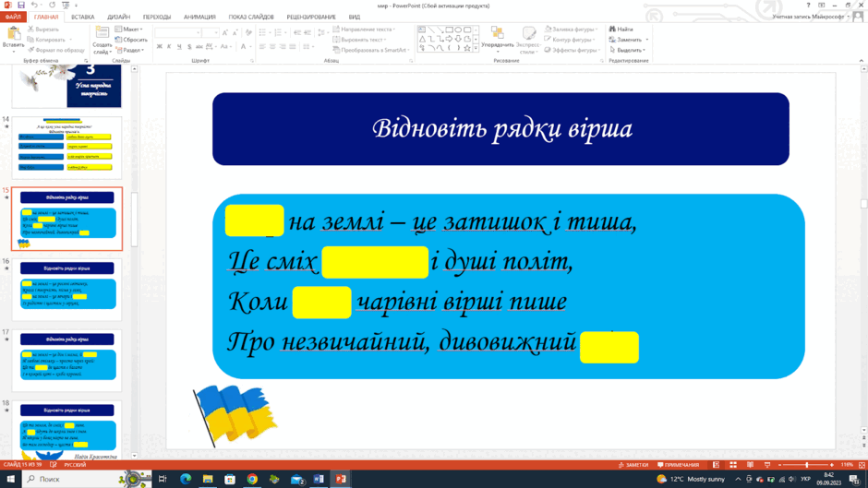This screenshot has width=868, height=488.
Task: Switch to РЕЦЕНЗИРОВАНИЕ tab
Action: [x=311, y=18]
